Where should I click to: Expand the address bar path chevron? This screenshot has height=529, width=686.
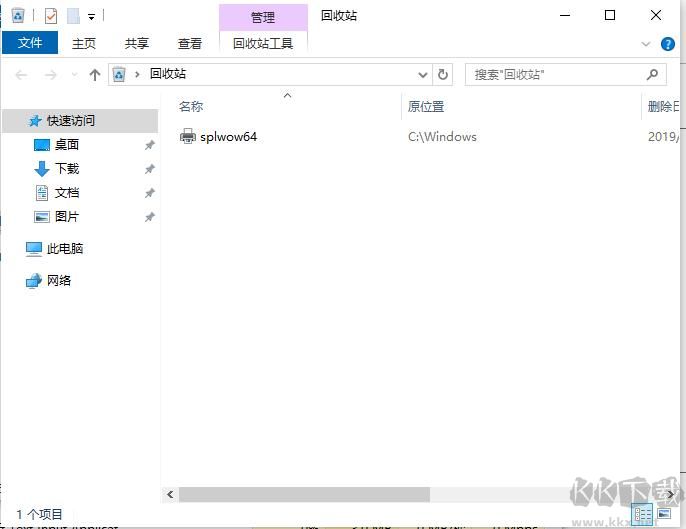(137, 74)
